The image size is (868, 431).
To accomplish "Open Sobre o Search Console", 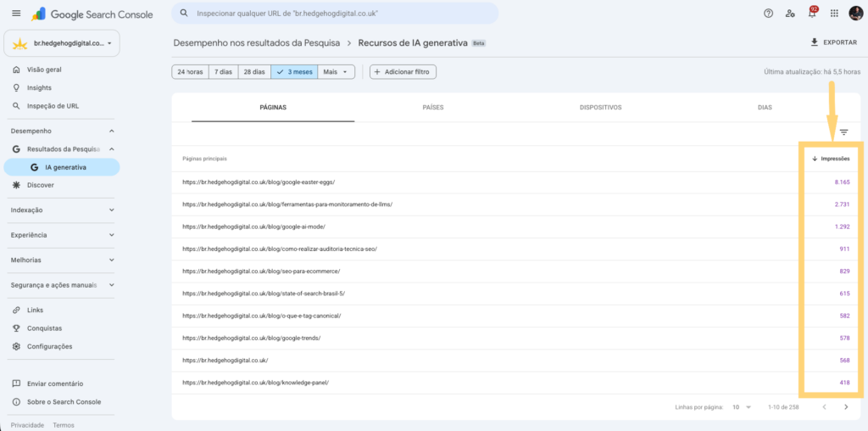I will point(59,401).
